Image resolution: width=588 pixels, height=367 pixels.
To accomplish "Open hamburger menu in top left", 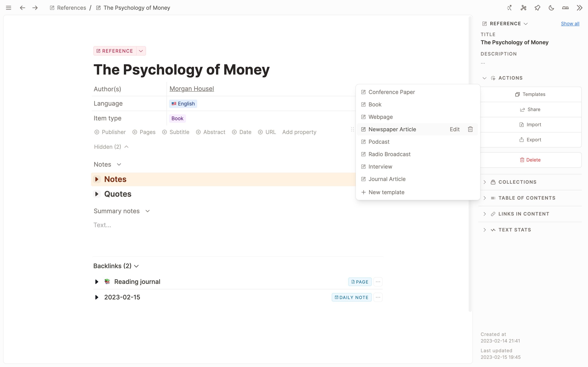I will (9, 8).
